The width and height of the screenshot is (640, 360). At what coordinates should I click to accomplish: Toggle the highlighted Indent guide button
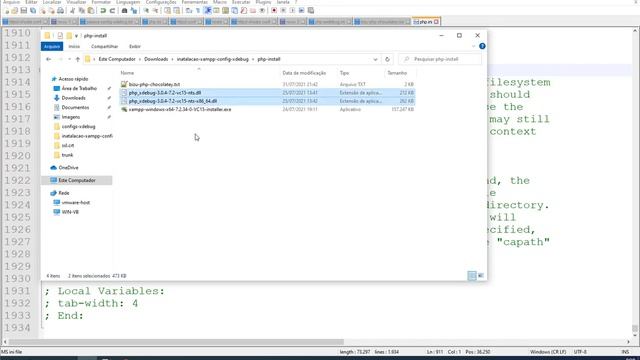(207, 11)
